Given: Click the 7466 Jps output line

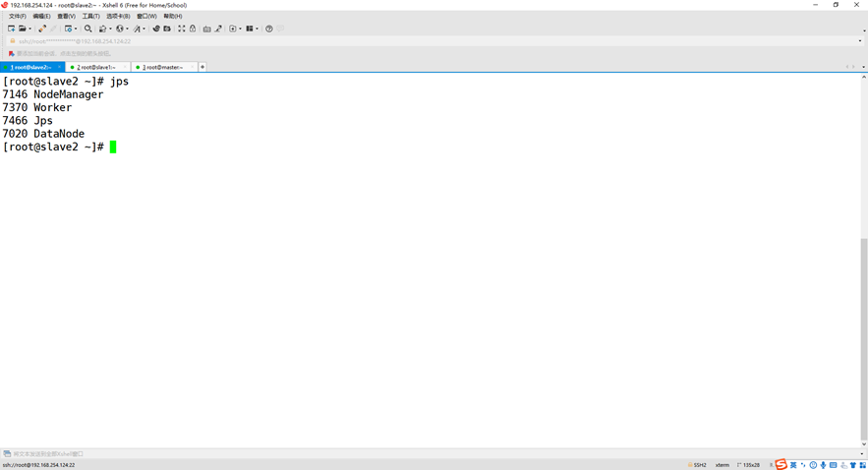Looking at the screenshot, I should click(x=28, y=121).
